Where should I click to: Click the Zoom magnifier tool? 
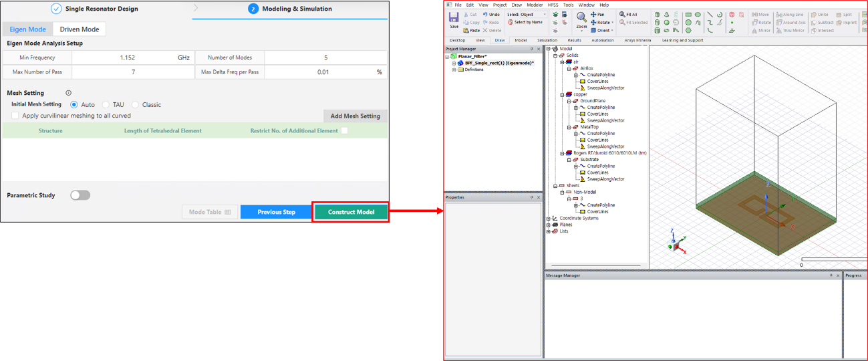[x=581, y=18]
